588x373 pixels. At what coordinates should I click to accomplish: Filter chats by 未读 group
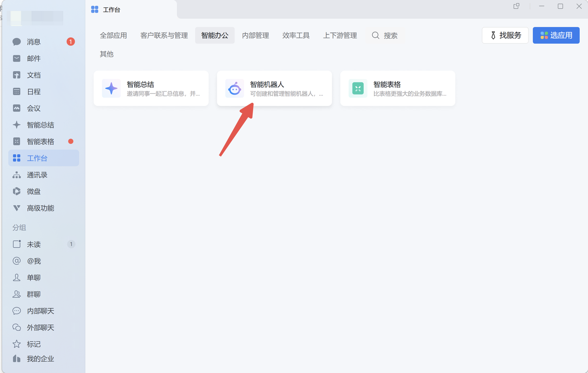point(34,245)
